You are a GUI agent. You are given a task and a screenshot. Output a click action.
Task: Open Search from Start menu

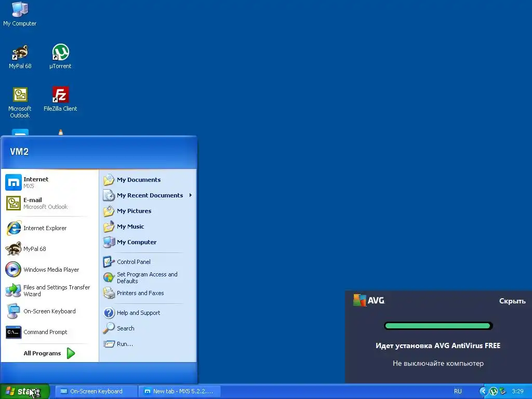148,328
